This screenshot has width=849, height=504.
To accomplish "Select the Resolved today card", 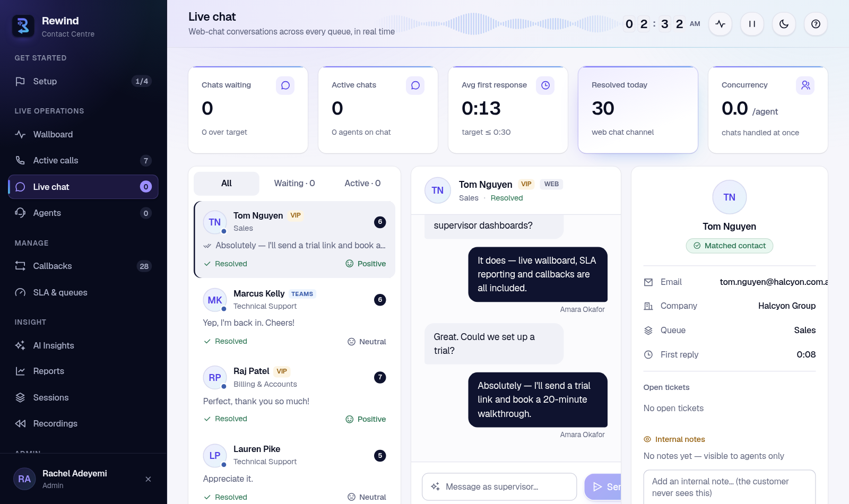I will pyautogui.click(x=638, y=110).
